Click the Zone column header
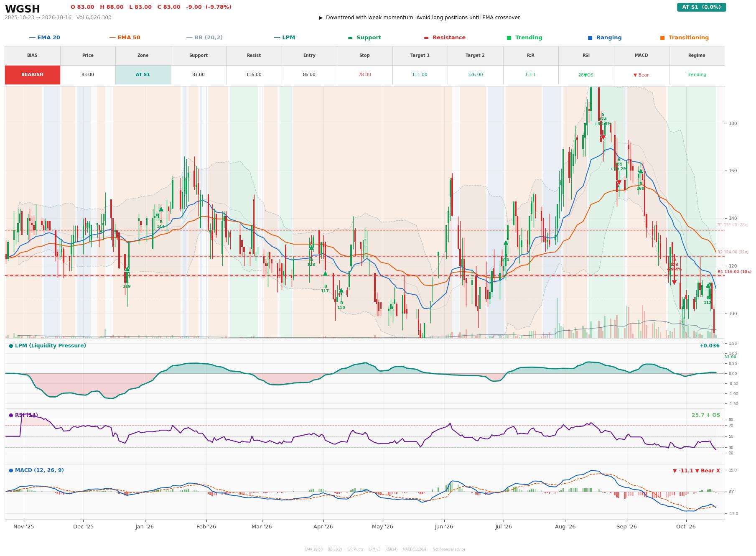 coord(143,56)
